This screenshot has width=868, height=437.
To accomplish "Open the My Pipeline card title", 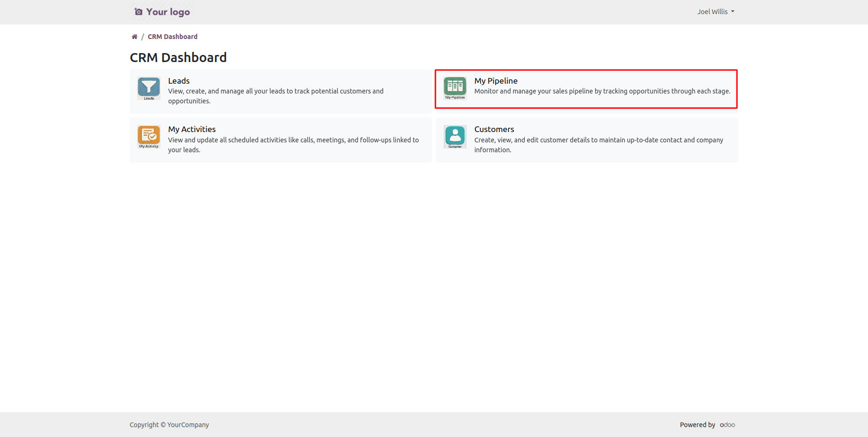I will coord(496,81).
